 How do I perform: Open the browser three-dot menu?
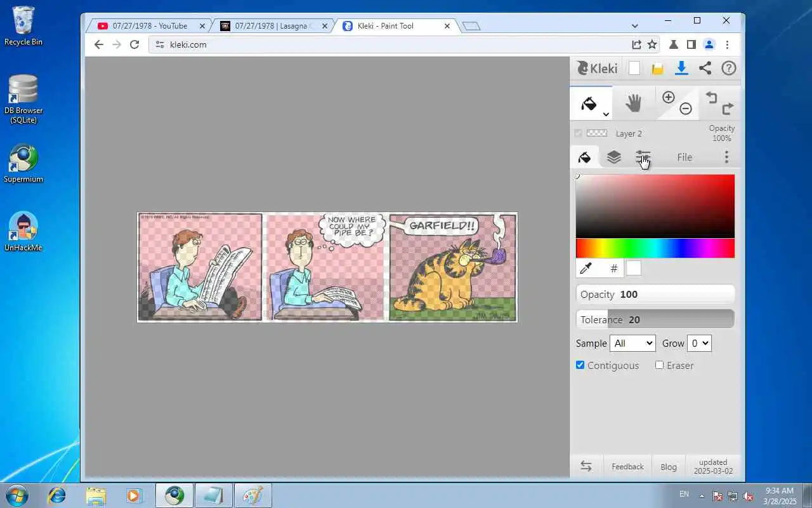click(727, 44)
